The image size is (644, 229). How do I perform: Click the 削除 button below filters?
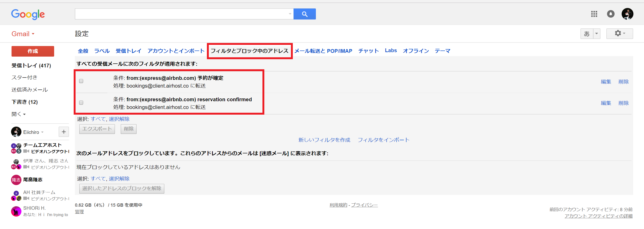point(129,129)
